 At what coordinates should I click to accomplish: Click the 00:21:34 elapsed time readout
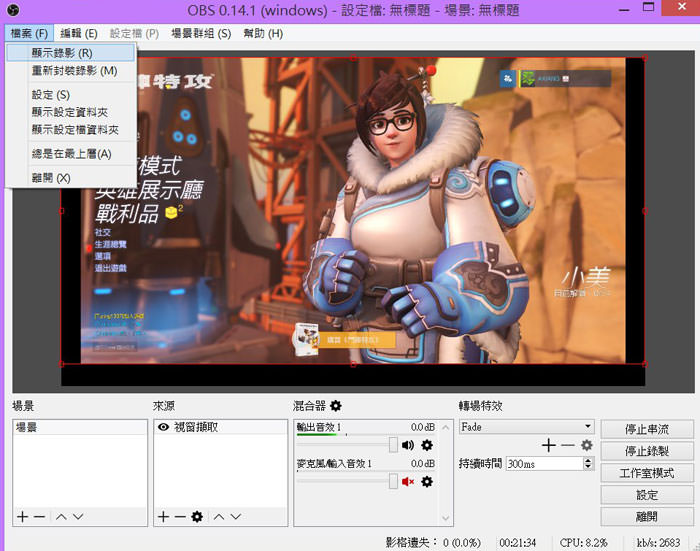517,543
